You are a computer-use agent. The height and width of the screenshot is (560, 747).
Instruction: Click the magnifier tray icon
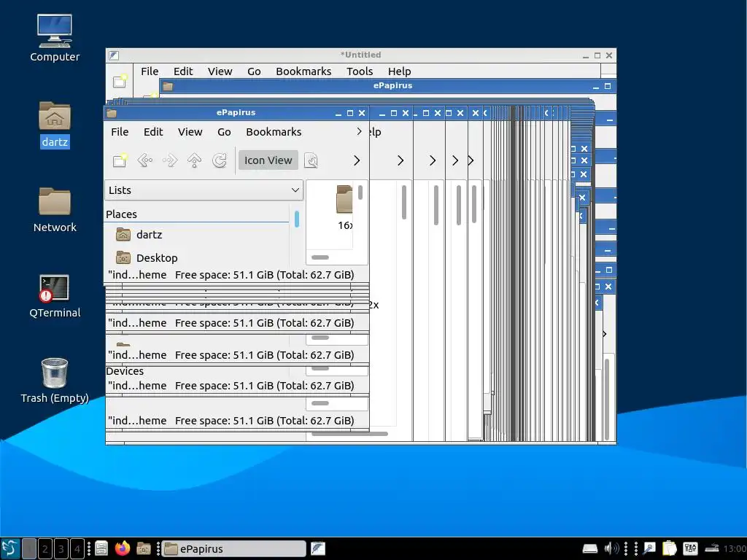click(649, 548)
